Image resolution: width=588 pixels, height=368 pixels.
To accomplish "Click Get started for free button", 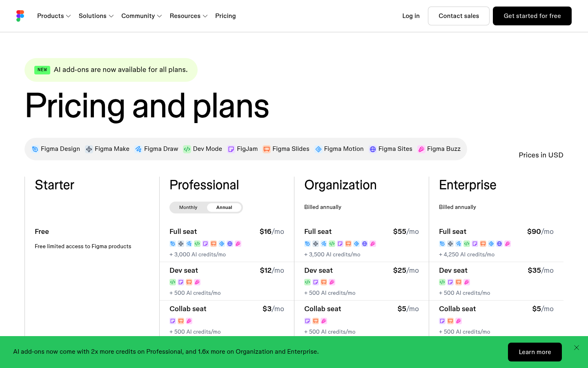I will tap(532, 16).
